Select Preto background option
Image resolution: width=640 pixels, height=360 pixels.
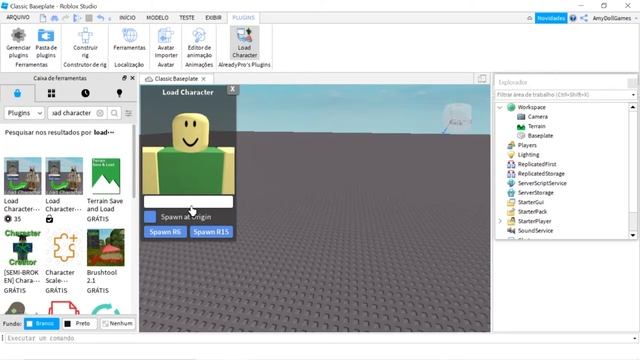[x=79, y=324]
